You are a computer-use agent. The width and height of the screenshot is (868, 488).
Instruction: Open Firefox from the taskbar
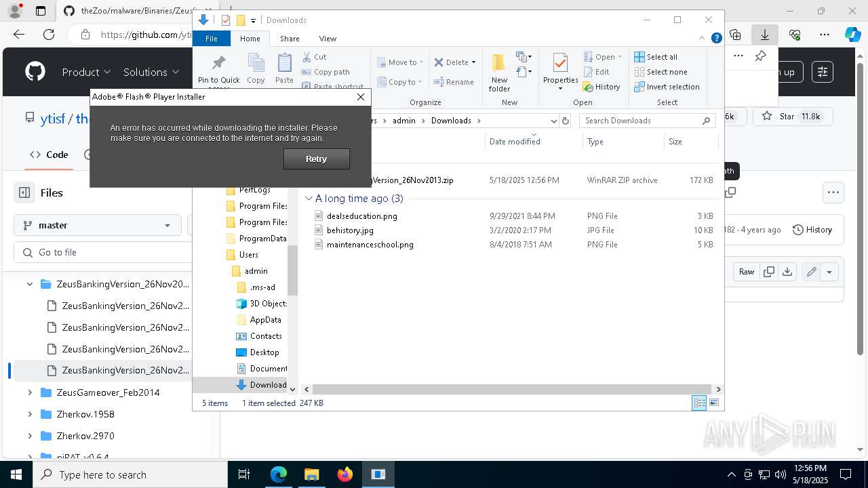click(x=345, y=474)
